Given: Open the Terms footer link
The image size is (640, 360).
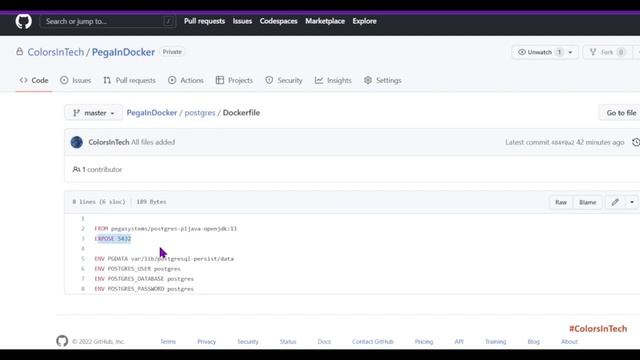Looking at the screenshot, I should (168, 342).
